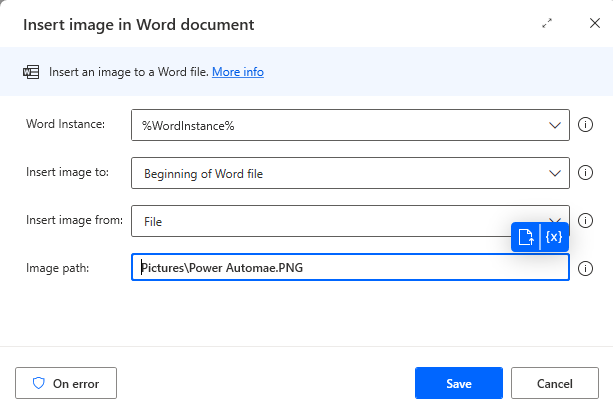Image resolution: width=613 pixels, height=409 pixels.
Task: Click the select file icon above Image path
Action: click(526, 237)
